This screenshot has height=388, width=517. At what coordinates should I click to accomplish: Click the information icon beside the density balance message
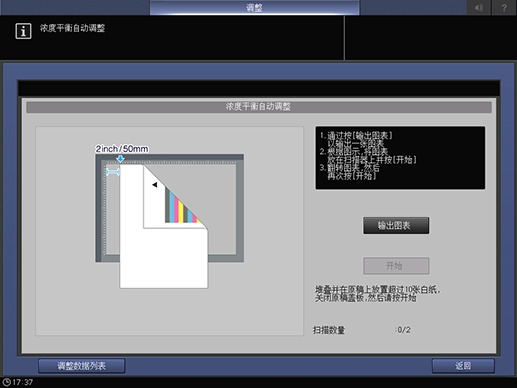coord(23,31)
